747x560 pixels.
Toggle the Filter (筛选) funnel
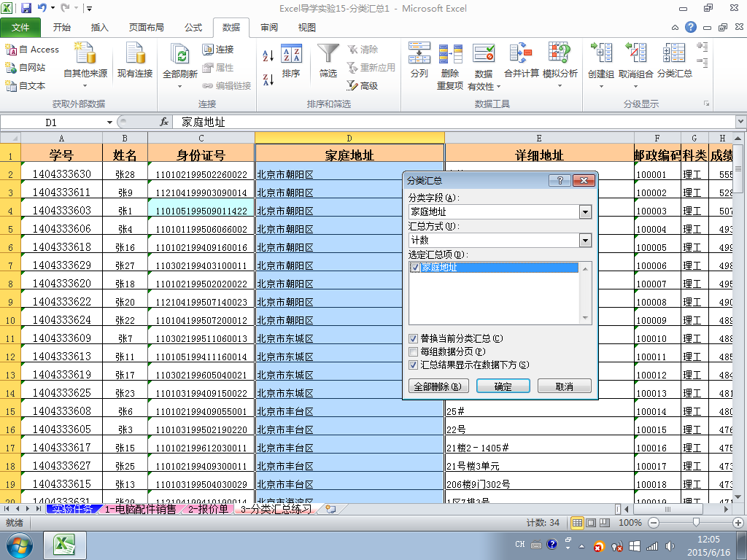(328, 60)
